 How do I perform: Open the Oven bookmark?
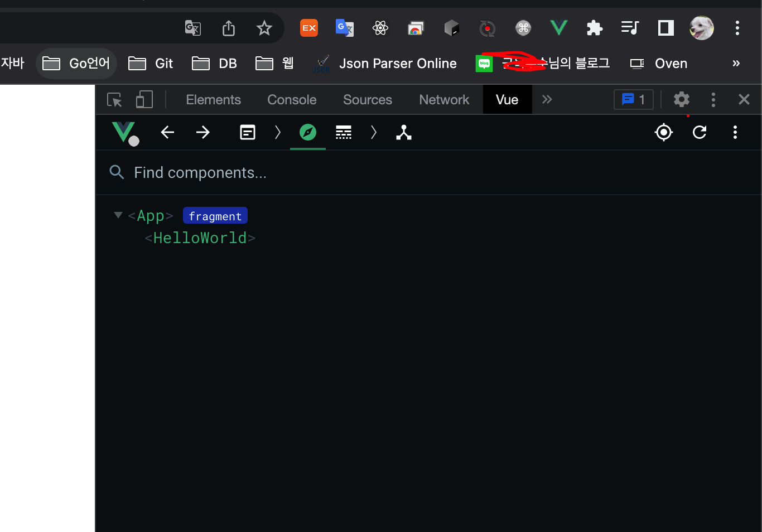pos(659,64)
